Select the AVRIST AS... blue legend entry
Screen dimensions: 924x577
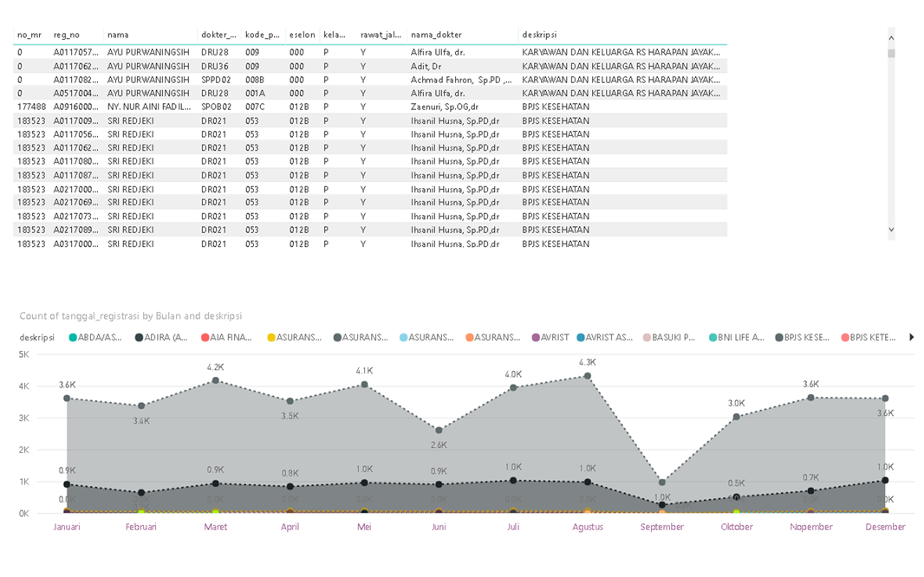tap(605, 337)
